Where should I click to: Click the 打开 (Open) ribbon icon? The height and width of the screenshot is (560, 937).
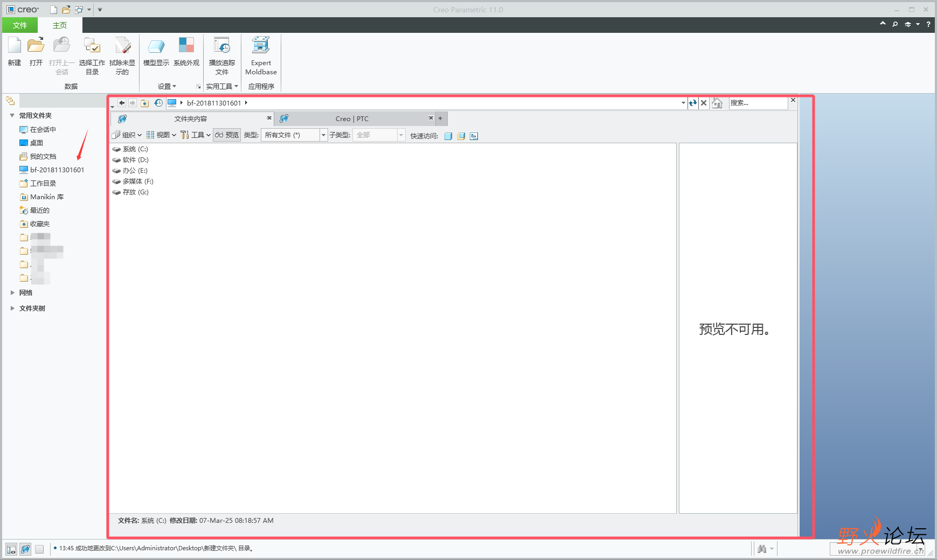click(36, 52)
